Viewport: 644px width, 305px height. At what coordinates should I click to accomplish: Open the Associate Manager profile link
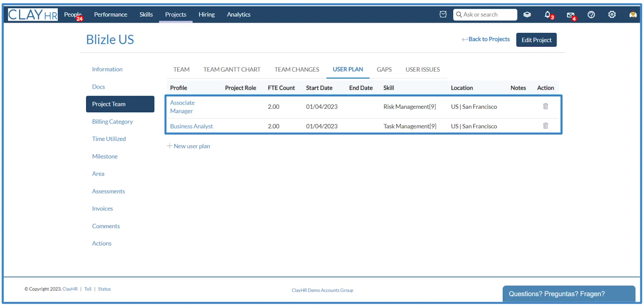coord(182,107)
